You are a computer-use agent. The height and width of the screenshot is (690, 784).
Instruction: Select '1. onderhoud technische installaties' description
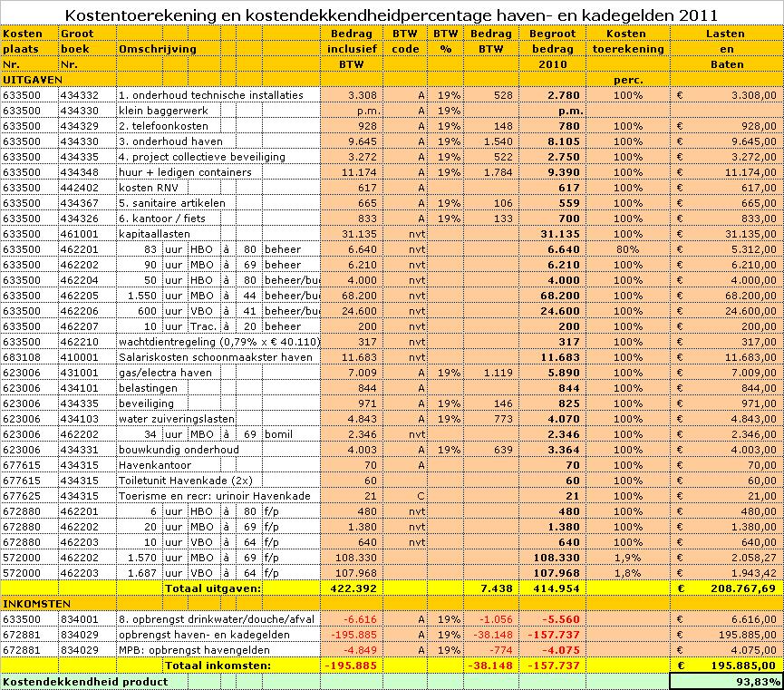(210, 95)
